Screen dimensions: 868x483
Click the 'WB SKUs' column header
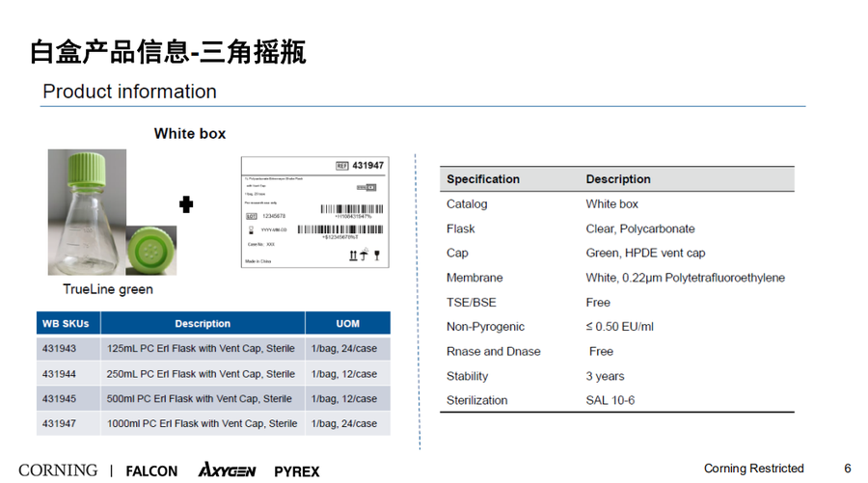point(68,323)
